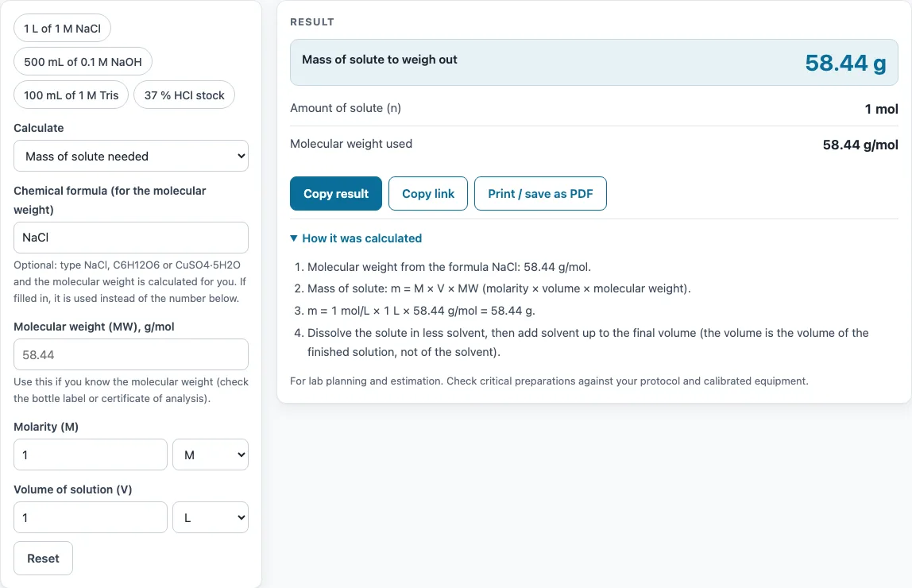This screenshot has width=912, height=588.
Task: Click the 'Mass of solute to weigh out' label
Action: 379,60
